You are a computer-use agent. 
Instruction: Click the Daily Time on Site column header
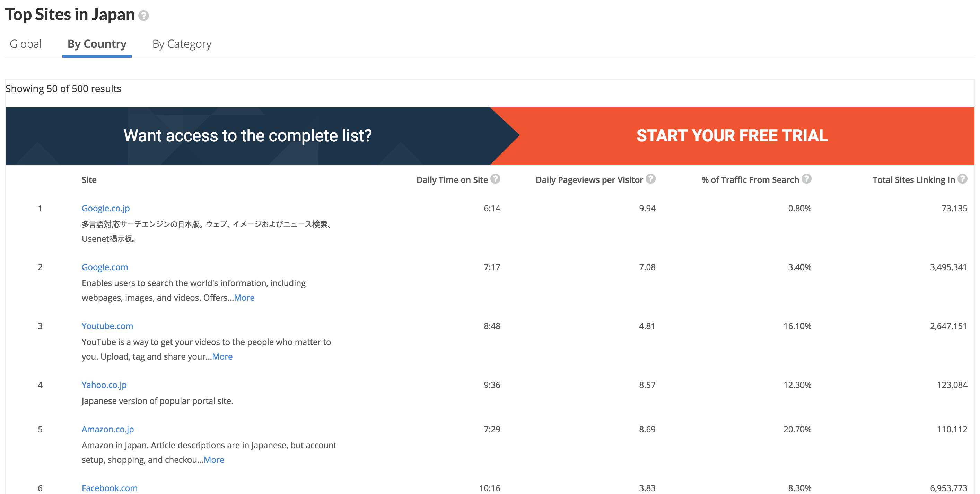coord(452,180)
